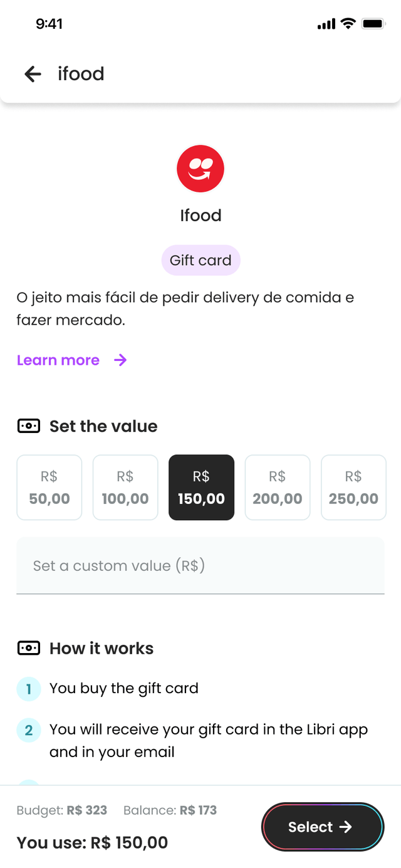Viewport: 401px width, 868px height.
Task: Tap the Gift card tag
Action: [200, 260]
